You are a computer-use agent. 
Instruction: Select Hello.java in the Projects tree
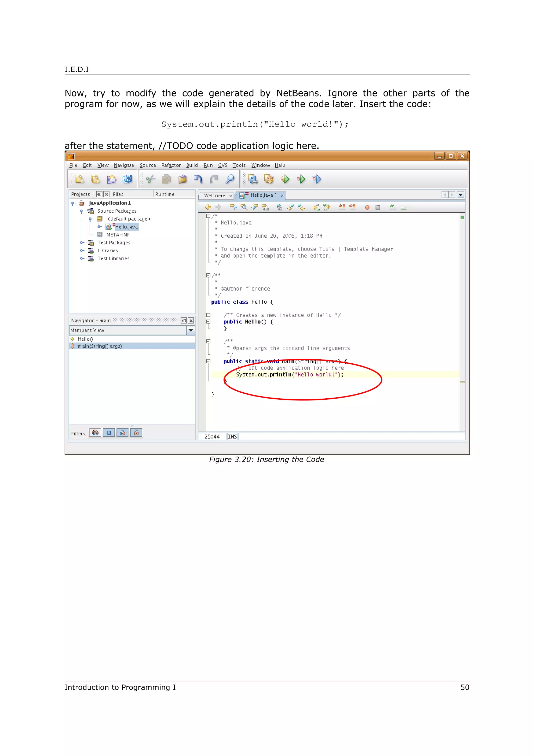tap(126, 227)
